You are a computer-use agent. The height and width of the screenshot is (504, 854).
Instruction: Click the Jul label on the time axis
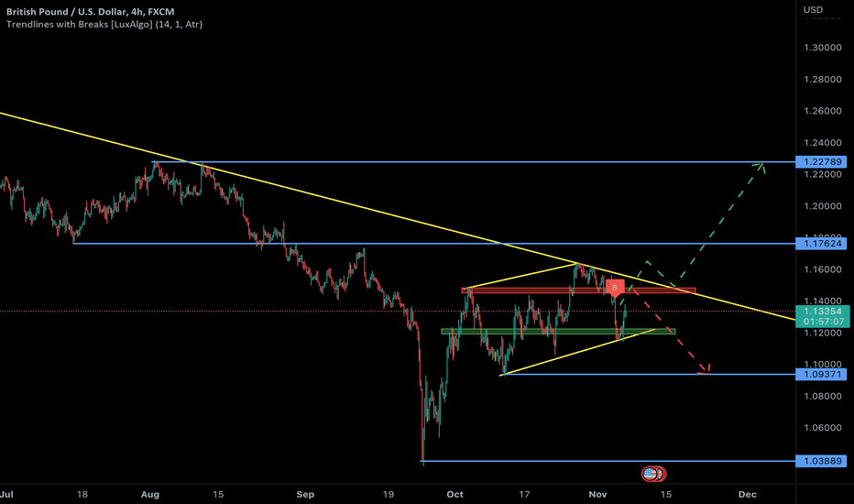6,494
